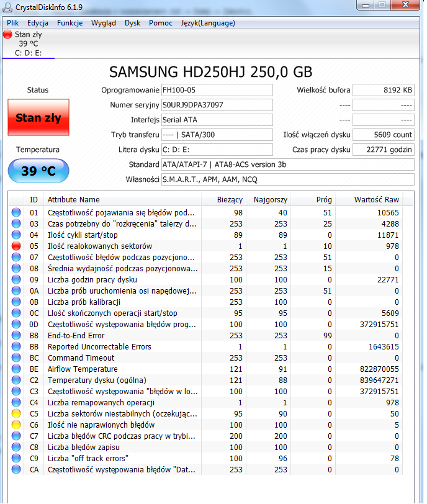Select row End-to-End Error
This screenshot has height=504, width=427.
pos(205,336)
